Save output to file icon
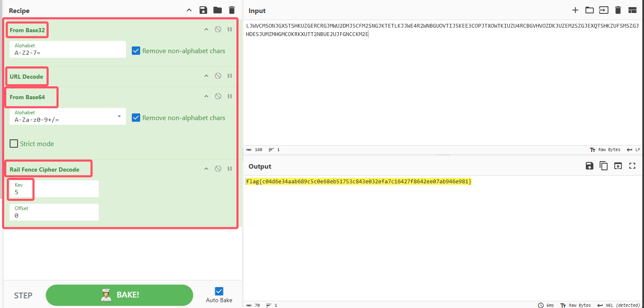The width and height of the screenshot is (644, 308). click(589, 166)
